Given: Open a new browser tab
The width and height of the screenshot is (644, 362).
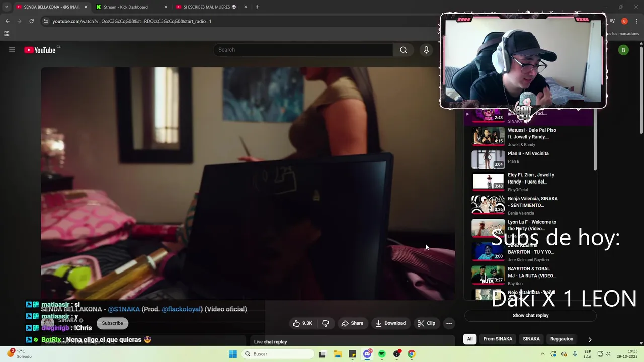Looking at the screenshot, I should click(258, 7).
